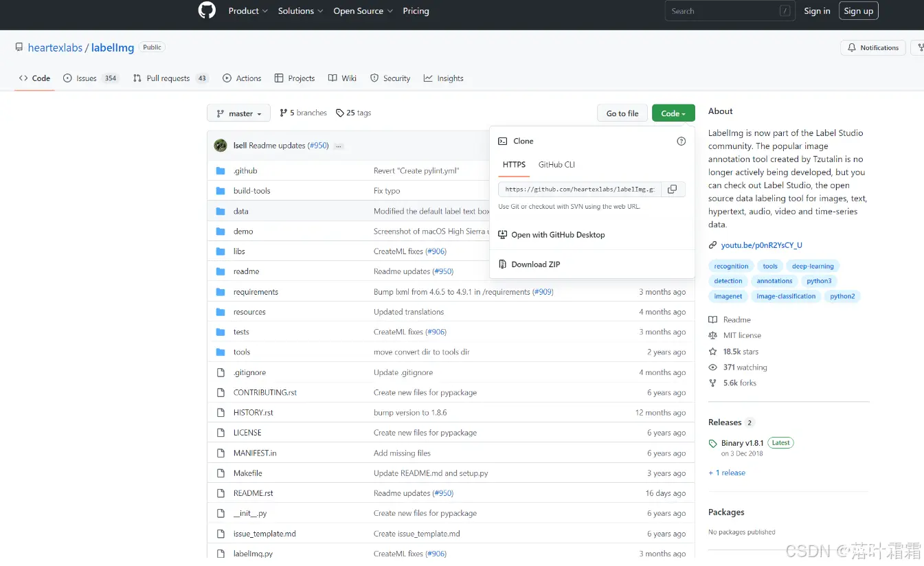Expand the Open Source menu

363,11
